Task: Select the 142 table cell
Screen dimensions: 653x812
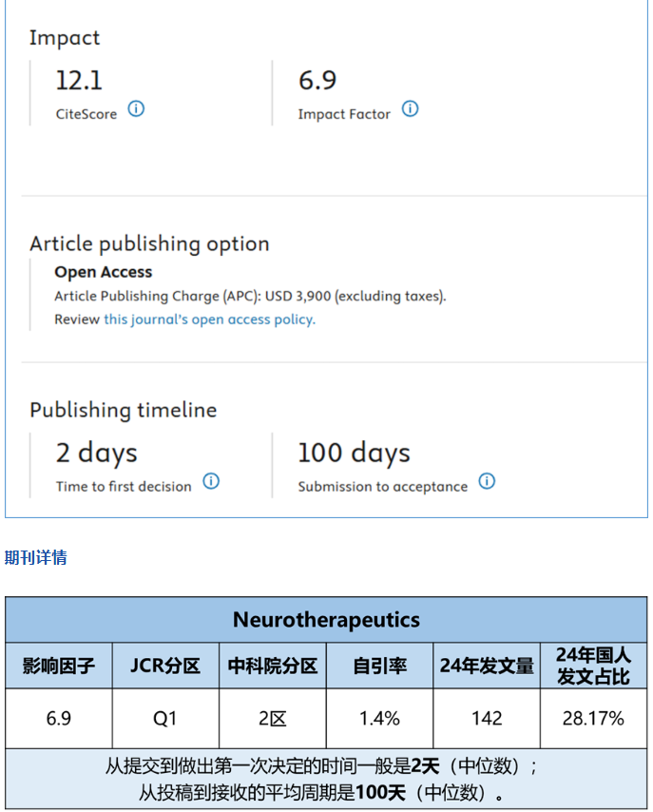Action: (487, 719)
